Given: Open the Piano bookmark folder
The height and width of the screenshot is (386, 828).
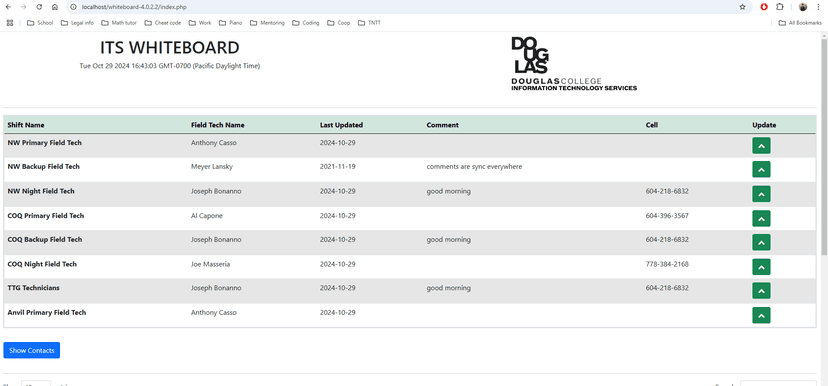Looking at the screenshot, I should (x=230, y=23).
